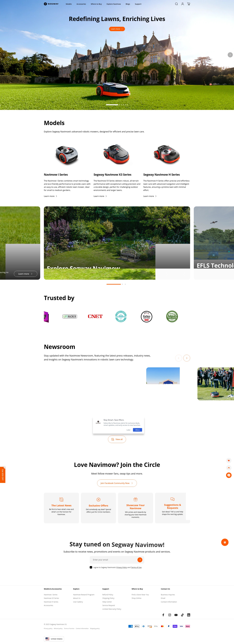
Task: Click Learn more under Navimow i Series
Action: tap(50, 196)
